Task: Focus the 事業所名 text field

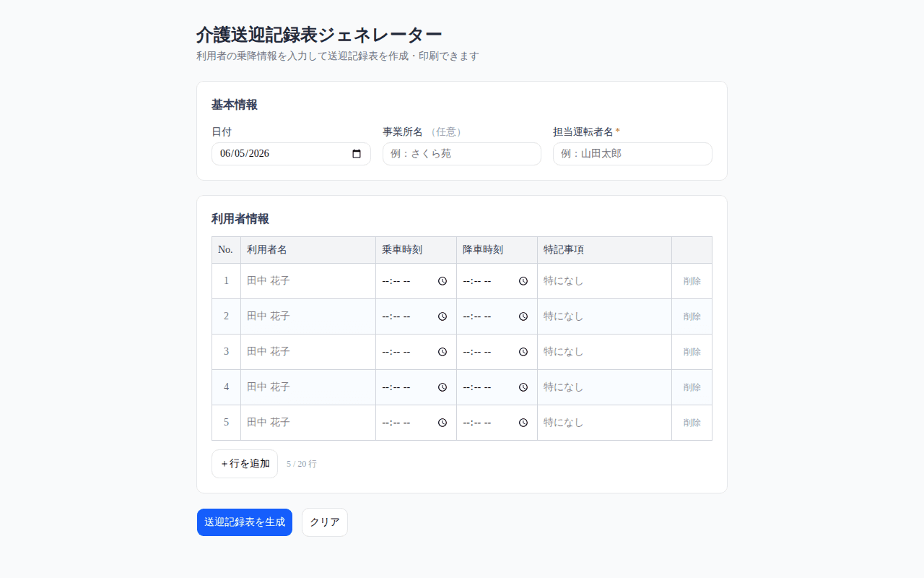Action: [x=462, y=154]
